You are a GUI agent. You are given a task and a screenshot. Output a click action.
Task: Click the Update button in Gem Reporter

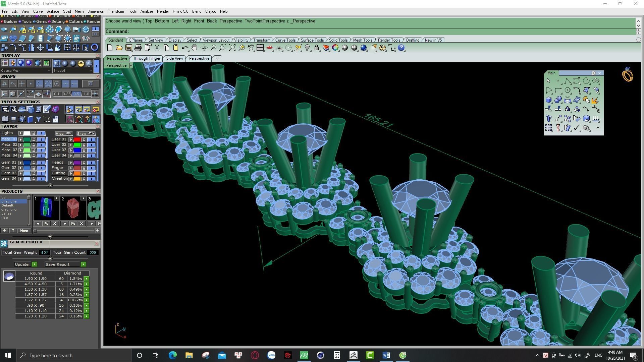(x=25, y=264)
